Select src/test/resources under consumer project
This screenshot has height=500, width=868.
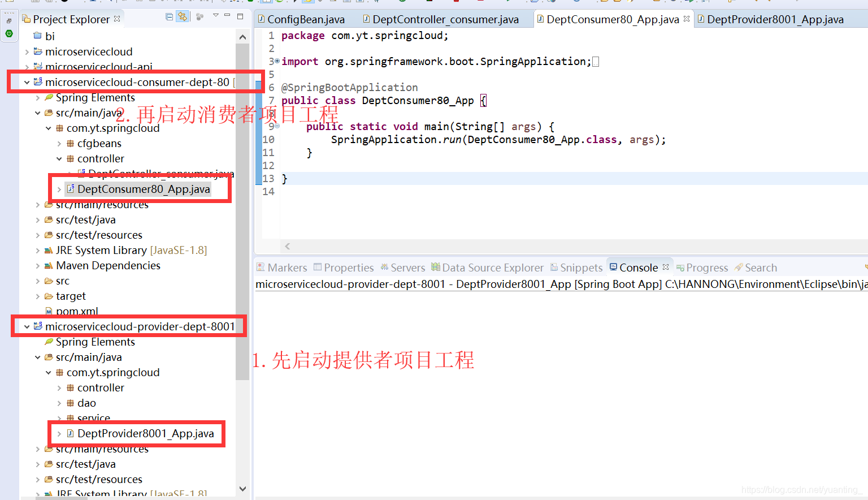99,235
